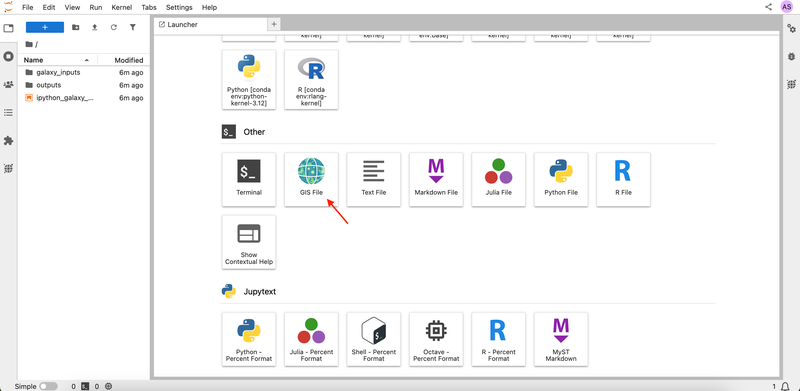Open the Debugger bug icon
The image size is (800, 391).
791,56
